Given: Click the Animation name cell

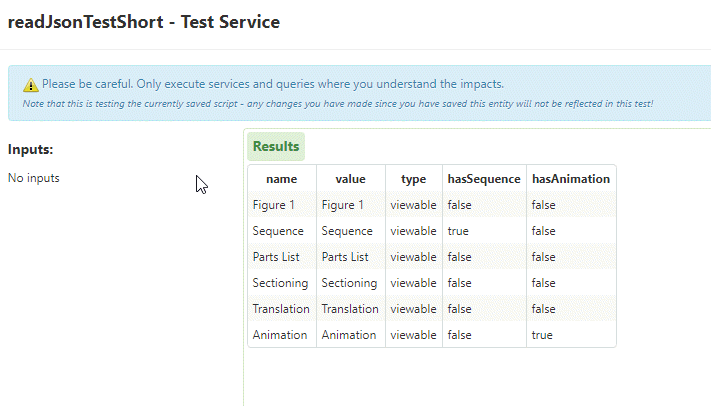Looking at the screenshot, I should [x=279, y=335].
